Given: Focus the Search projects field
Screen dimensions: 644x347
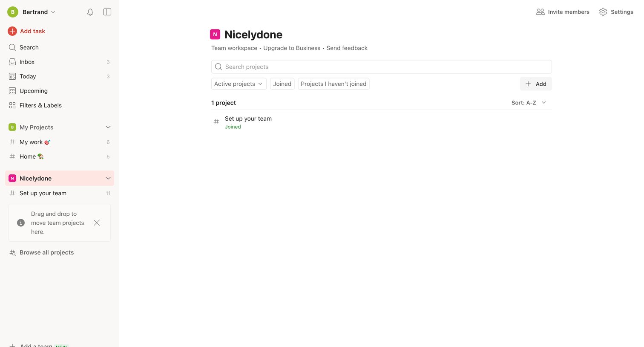Looking at the screenshot, I should [x=382, y=67].
